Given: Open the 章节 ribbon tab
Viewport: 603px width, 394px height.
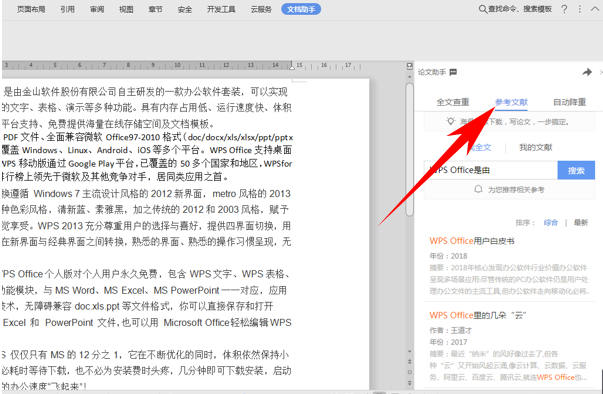Looking at the screenshot, I should 155,9.
